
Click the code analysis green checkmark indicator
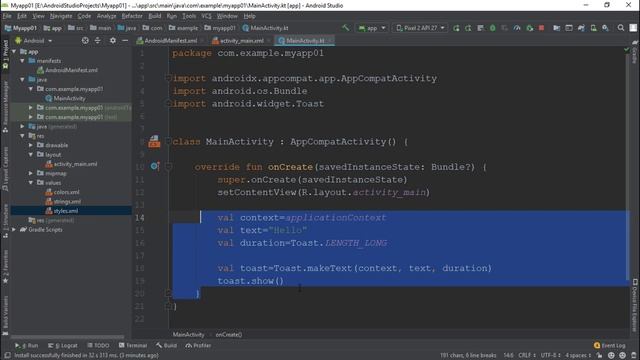point(627,49)
